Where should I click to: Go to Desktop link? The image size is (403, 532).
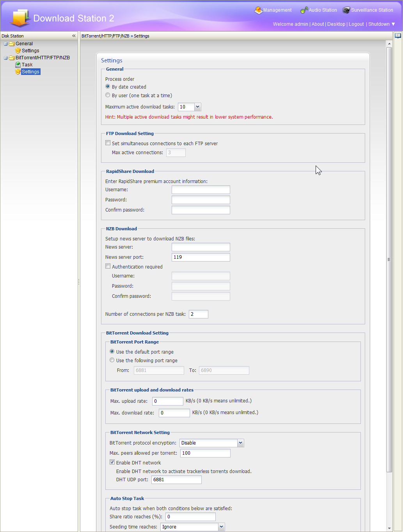[x=336, y=24]
